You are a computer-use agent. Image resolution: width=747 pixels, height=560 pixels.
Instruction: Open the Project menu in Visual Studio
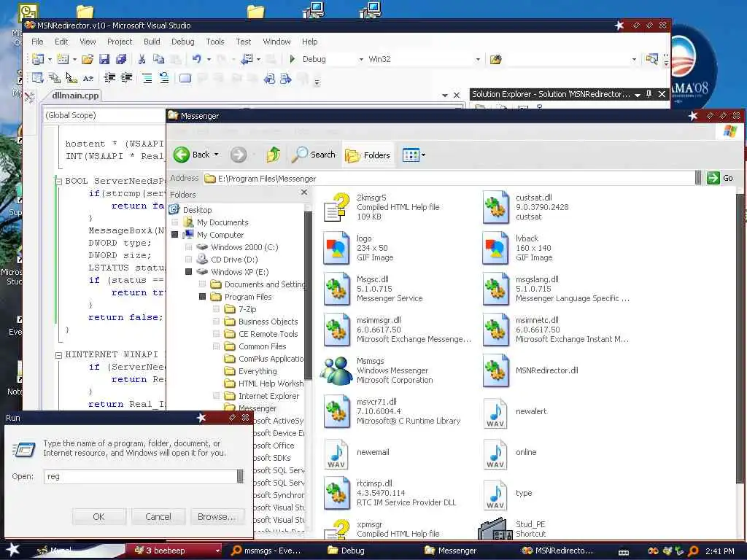(120, 42)
